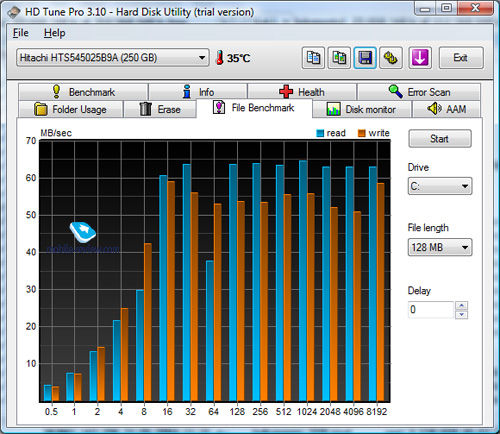
Task: Open the AAM tab
Action: point(447,109)
